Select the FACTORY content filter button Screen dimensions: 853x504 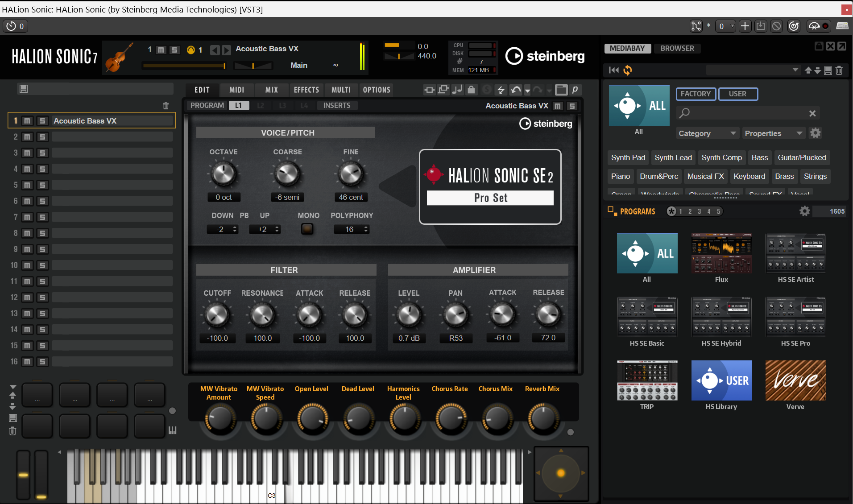696,94
